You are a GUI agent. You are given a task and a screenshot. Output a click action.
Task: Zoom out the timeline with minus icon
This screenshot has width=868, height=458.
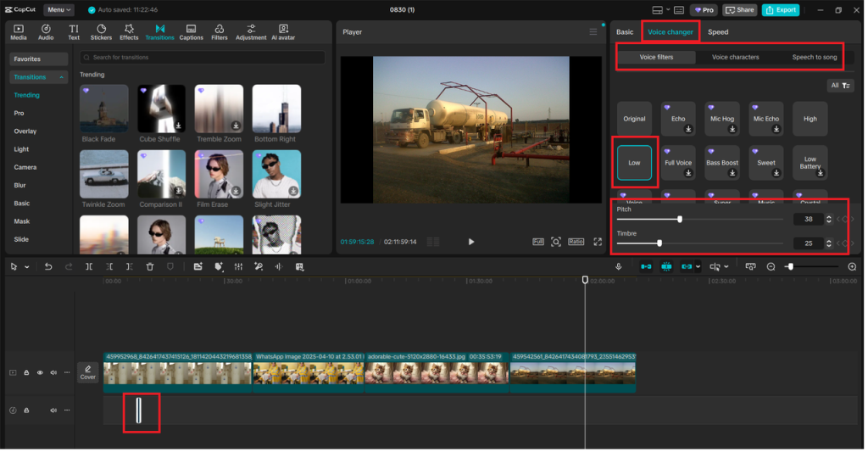point(771,267)
